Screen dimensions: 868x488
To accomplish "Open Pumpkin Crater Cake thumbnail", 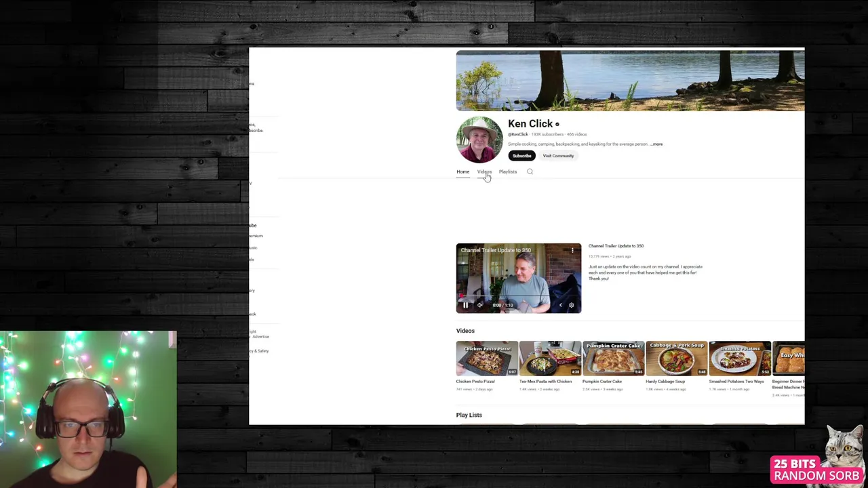I will (x=613, y=359).
